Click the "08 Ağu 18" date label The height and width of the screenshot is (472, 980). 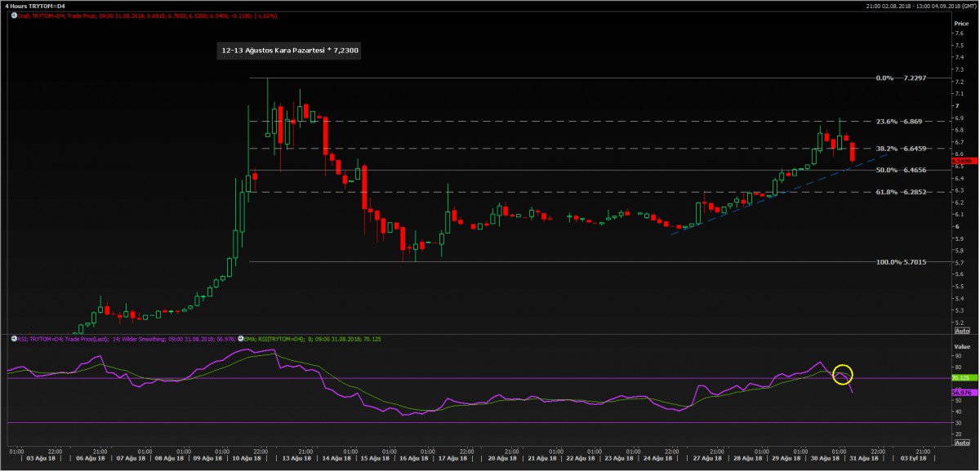[x=169, y=458]
